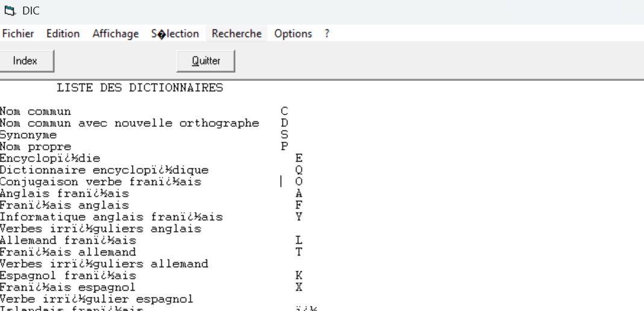Select the Synonyme dictionary entry

[x=28, y=135]
